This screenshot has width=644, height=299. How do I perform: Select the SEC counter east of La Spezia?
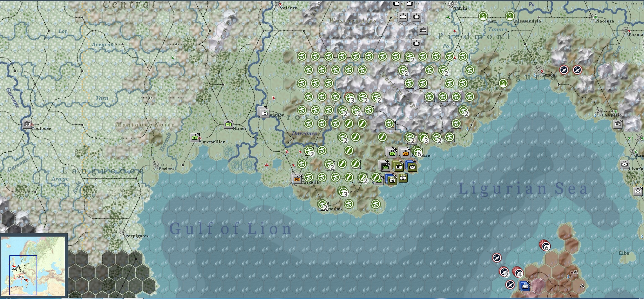(x=617, y=124)
